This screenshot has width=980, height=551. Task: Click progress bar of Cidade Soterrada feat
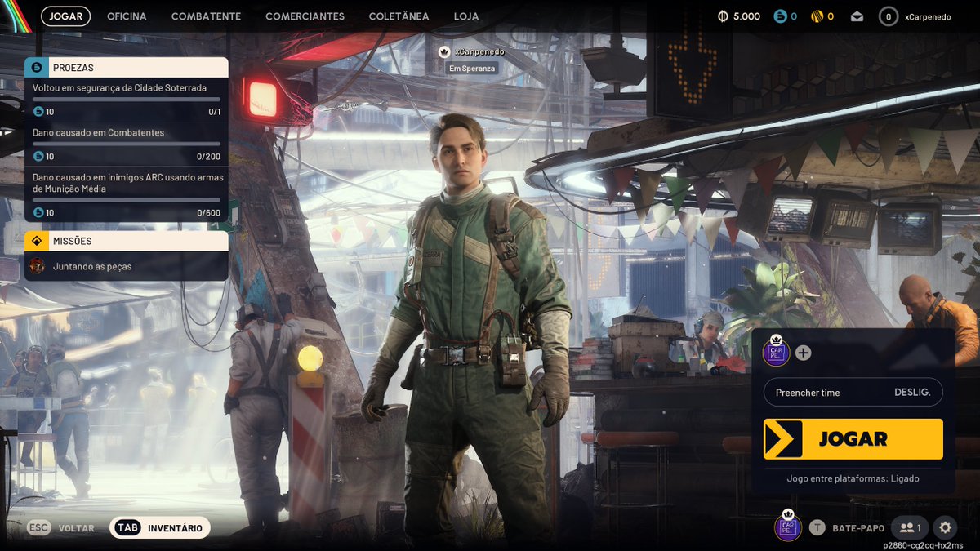(127, 99)
